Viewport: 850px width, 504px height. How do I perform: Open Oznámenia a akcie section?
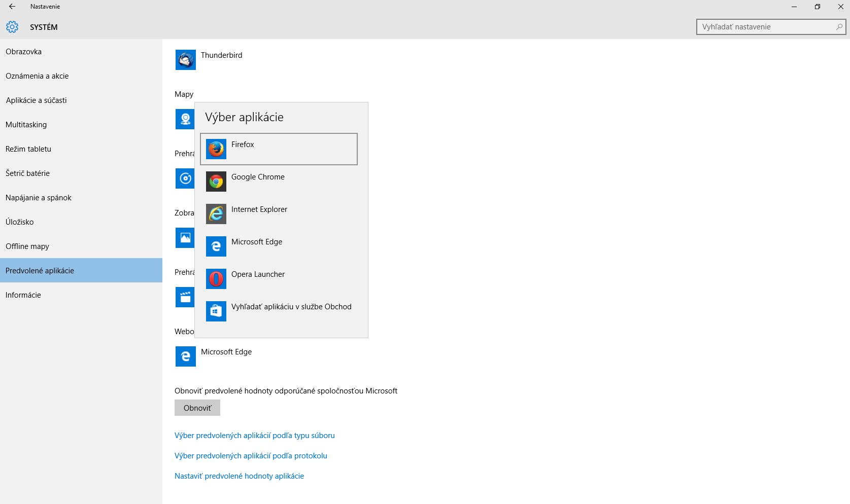click(x=81, y=76)
